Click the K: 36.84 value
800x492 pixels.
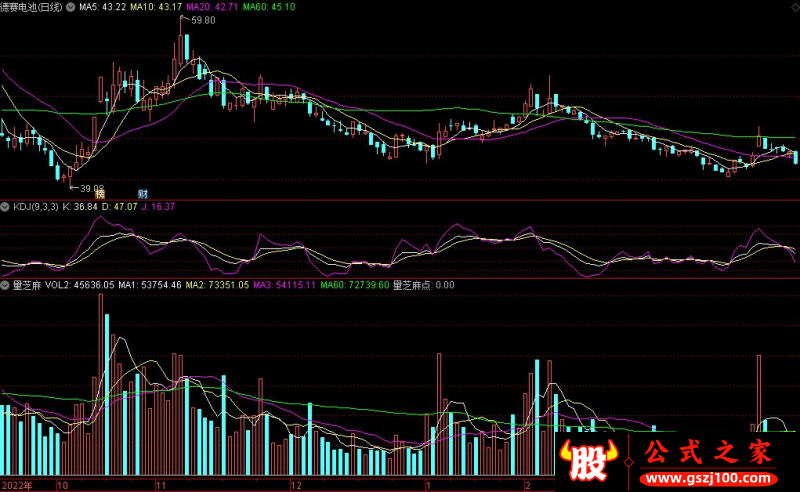[x=80, y=207]
